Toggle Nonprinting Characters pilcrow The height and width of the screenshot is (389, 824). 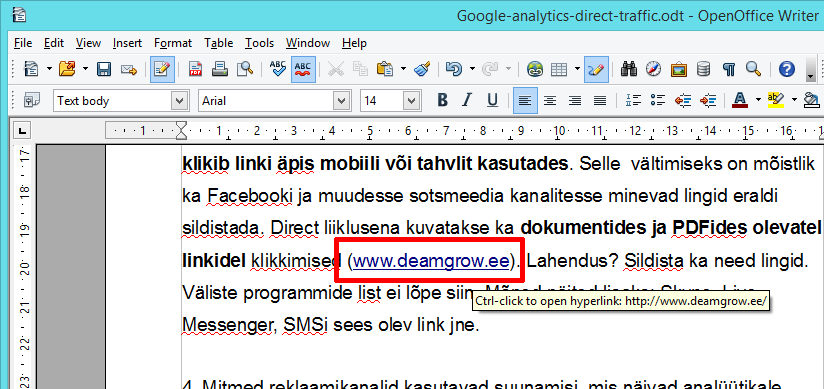point(729,69)
